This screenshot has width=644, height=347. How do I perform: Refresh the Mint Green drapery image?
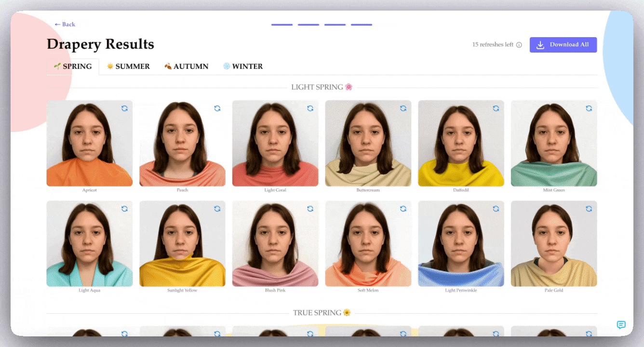(x=589, y=108)
